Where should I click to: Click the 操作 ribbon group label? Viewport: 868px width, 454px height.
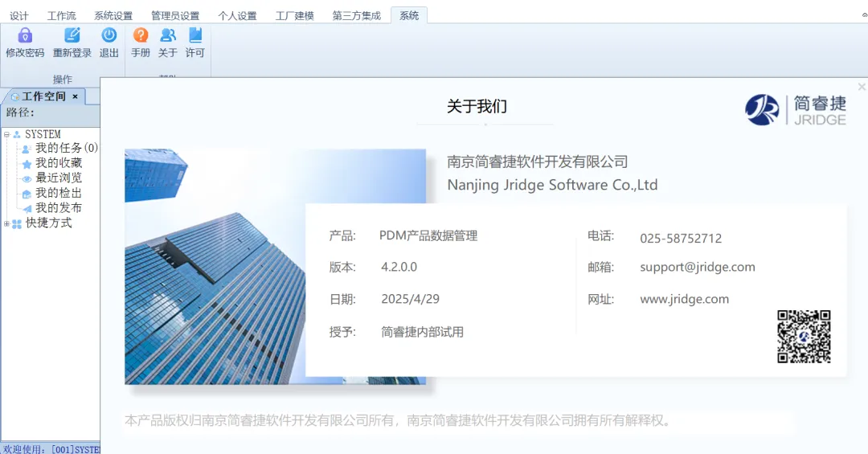(63, 80)
